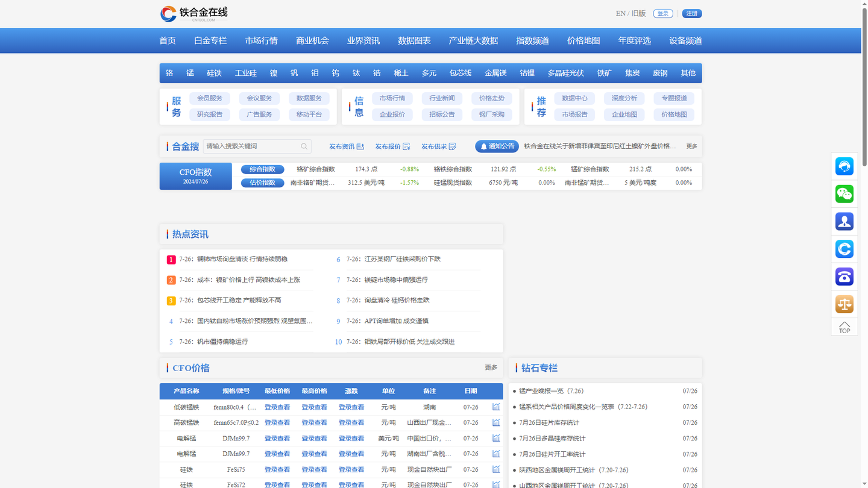Click the 通知公告 bell button
The image size is (868, 488).
[497, 146]
